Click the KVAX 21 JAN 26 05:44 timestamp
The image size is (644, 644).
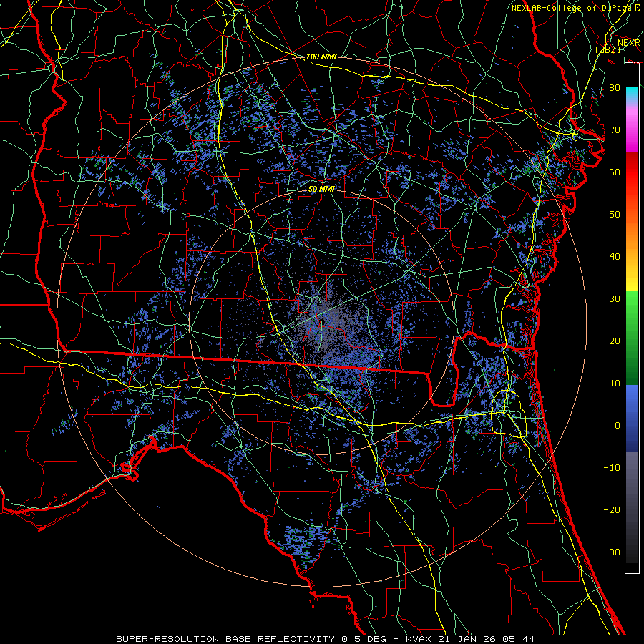coord(470,639)
